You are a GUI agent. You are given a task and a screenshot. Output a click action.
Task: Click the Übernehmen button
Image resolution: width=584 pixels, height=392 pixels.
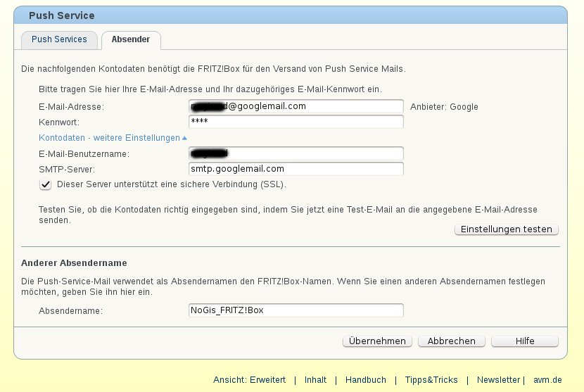point(377,341)
